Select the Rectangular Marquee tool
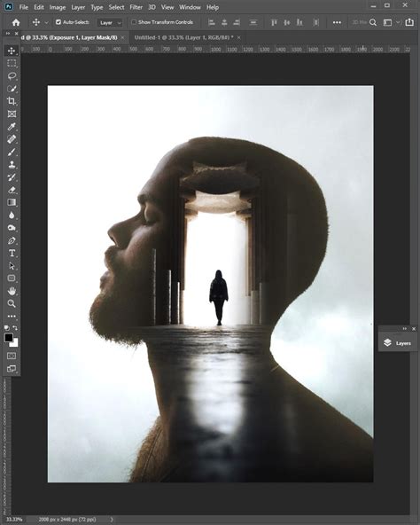Viewport: 420px width, 525px height. pyautogui.click(x=12, y=63)
